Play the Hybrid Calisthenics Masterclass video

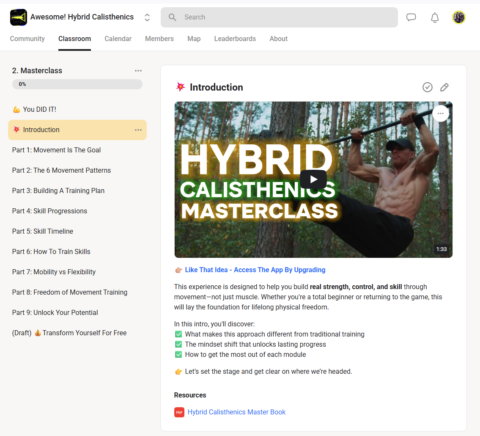[313, 179]
